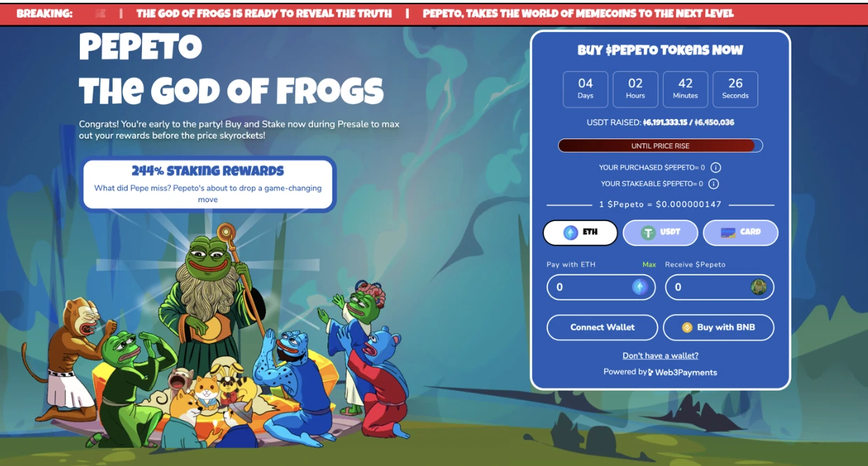Viewport: 868px width, 466px height.
Task: Click the Pay with ETH amount field
Action: pyautogui.click(x=601, y=287)
